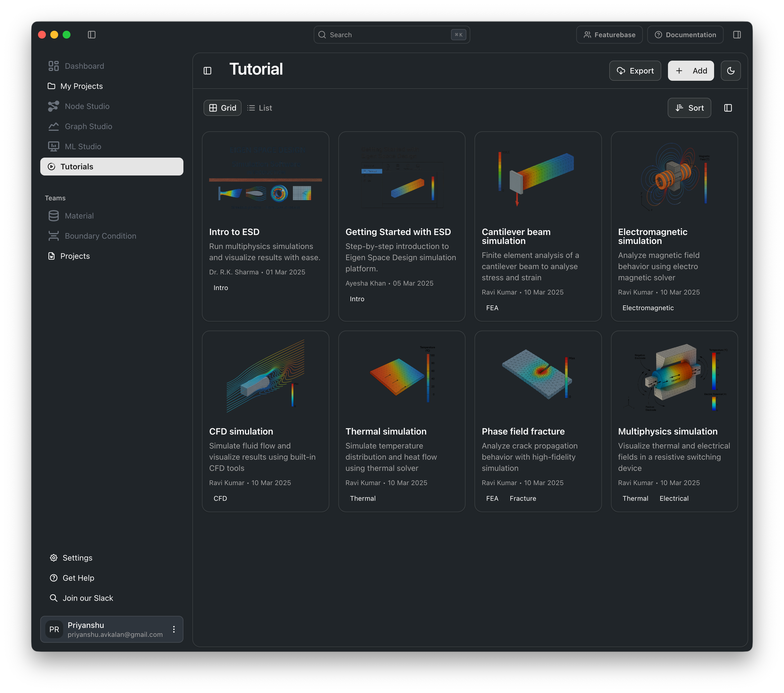This screenshot has height=693, width=784.
Task: Switch to List view
Action: [x=260, y=108]
